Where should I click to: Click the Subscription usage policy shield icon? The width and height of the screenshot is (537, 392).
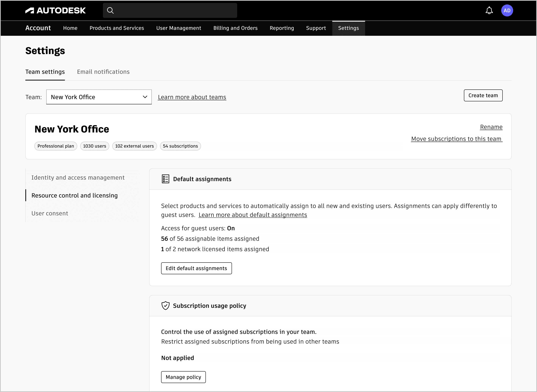(165, 306)
